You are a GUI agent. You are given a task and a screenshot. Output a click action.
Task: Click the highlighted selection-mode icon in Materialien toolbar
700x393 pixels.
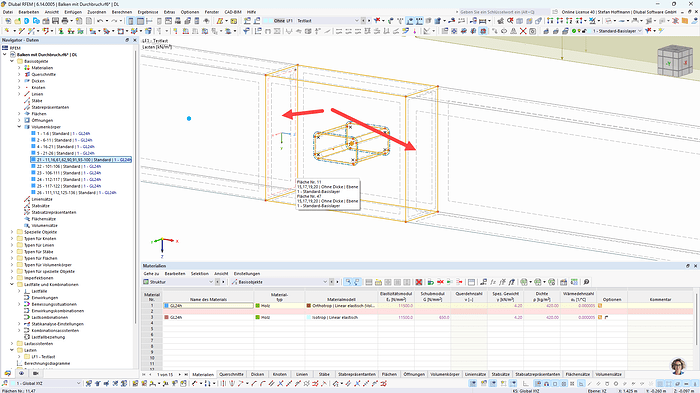(348, 282)
